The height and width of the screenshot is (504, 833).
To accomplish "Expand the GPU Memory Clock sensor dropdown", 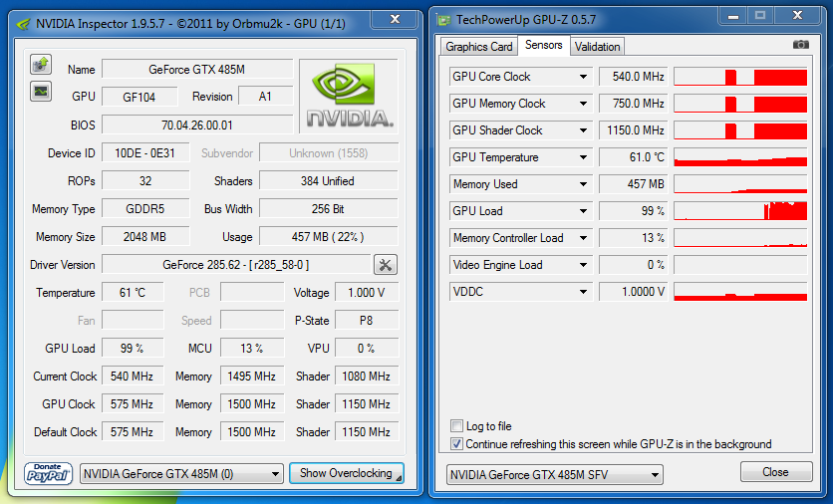I will 583,104.
